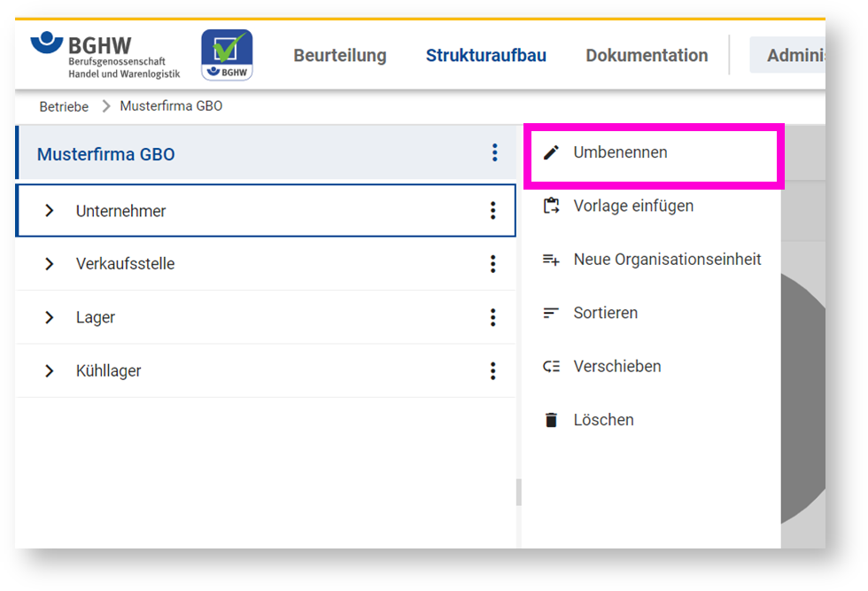Open three-dot menu for Musterfirma GBO
The image size is (868, 591).
point(494,153)
